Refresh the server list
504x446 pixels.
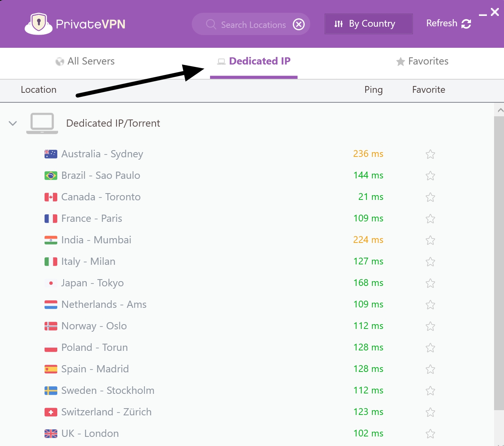coord(449,23)
